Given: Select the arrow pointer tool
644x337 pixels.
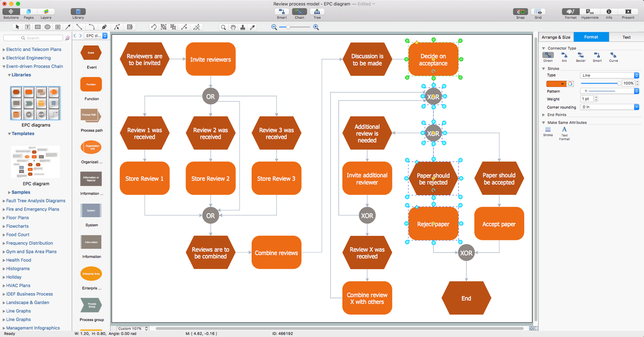Looking at the screenshot, I should (x=18, y=27).
